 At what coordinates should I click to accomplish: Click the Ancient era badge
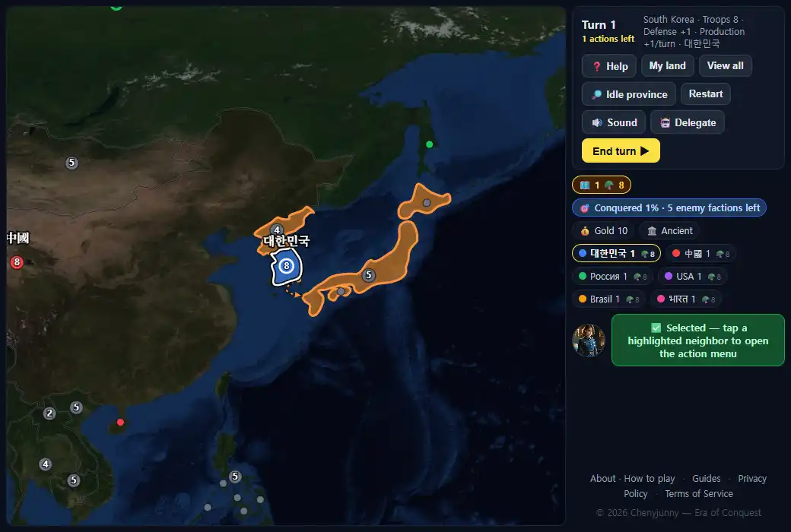click(669, 230)
